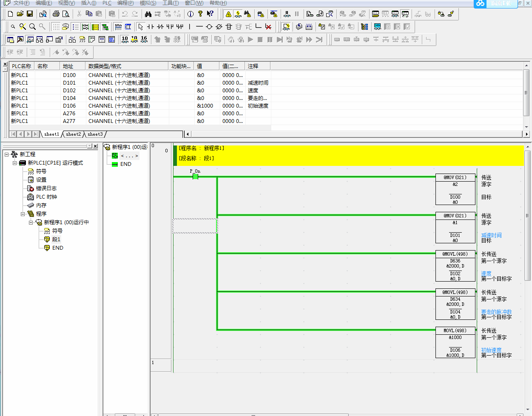Toggle the grid display button
532x416 pixels.
(56, 27)
